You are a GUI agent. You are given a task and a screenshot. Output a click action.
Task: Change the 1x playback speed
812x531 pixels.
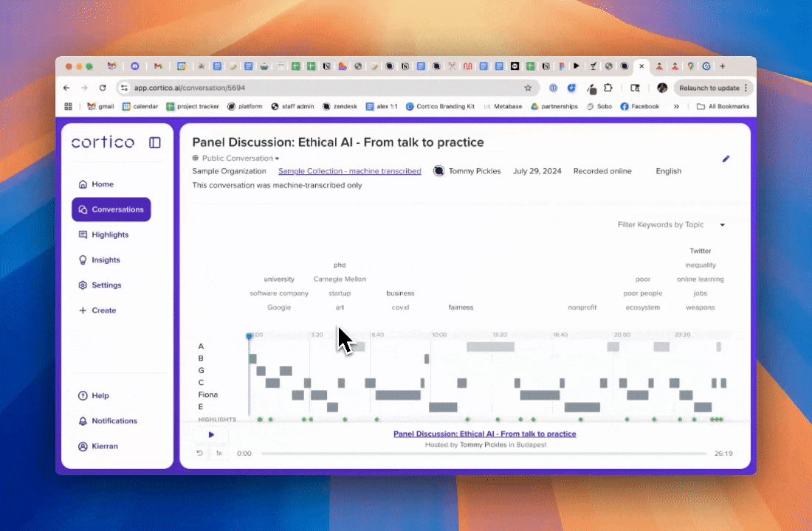pos(219,453)
